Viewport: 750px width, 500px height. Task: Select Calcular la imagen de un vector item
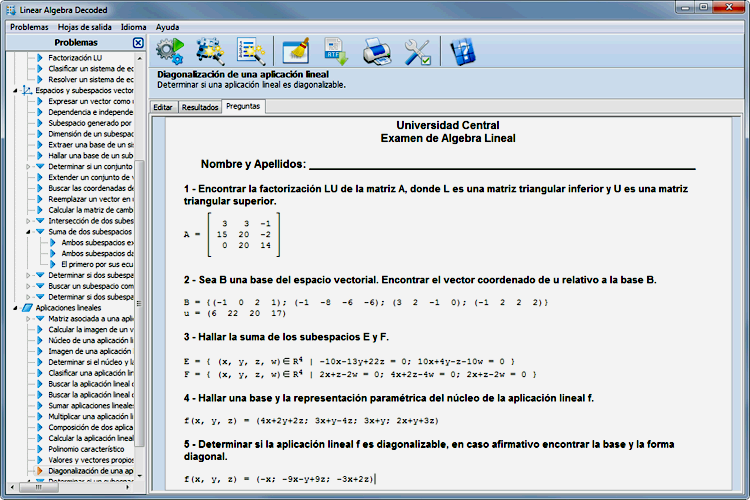(x=91, y=330)
